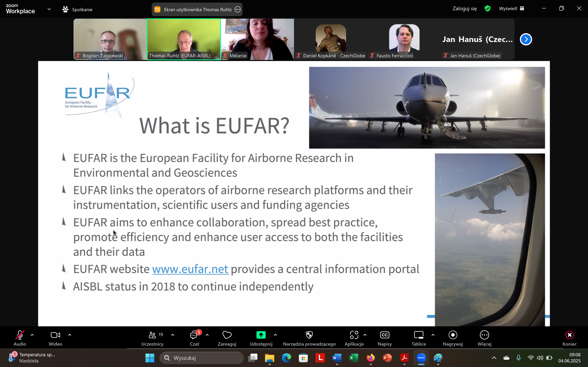Open the Narzędzia prowadzącego shield icon
Screen dimensions: 588x367
click(x=309, y=335)
